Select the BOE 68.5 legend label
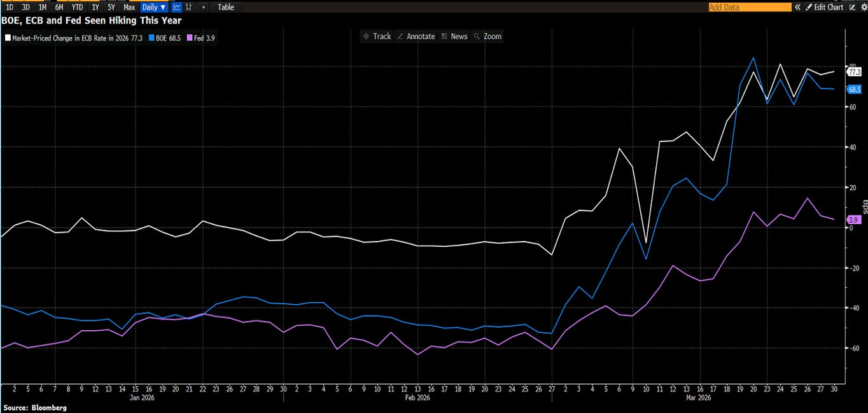This screenshot has width=868, height=413. (x=169, y=38)
